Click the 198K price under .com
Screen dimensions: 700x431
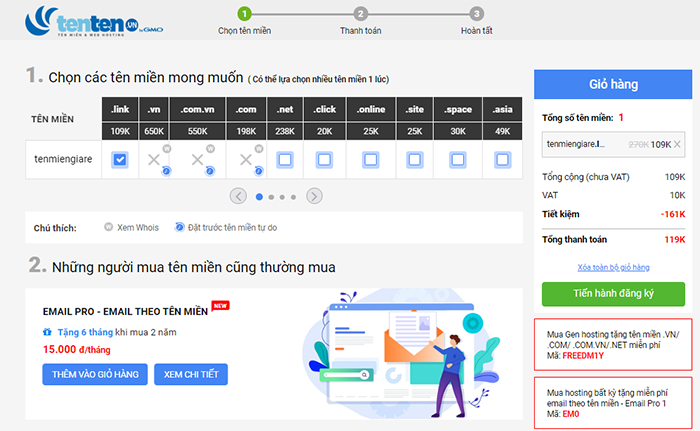[x=246, y=131]
